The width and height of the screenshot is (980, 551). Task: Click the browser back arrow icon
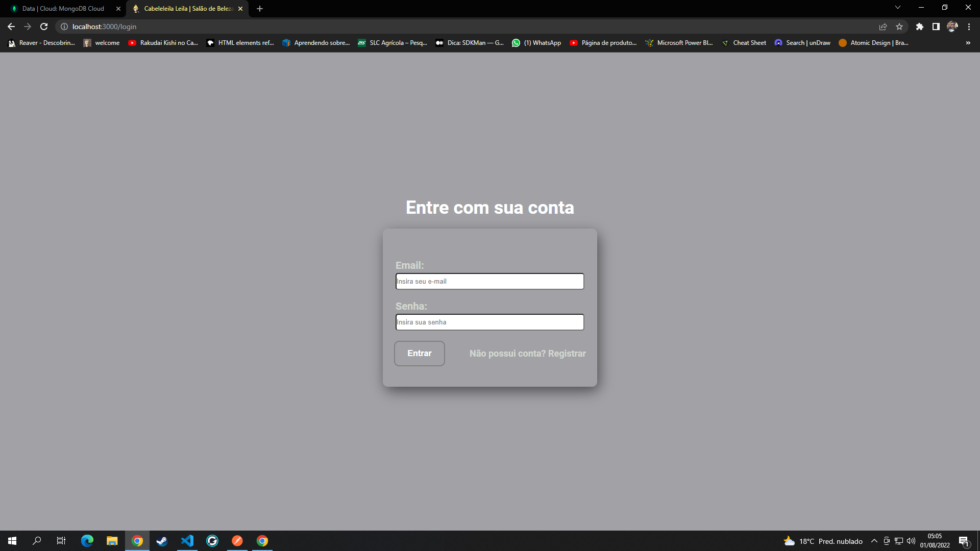(x=11, y=26)
